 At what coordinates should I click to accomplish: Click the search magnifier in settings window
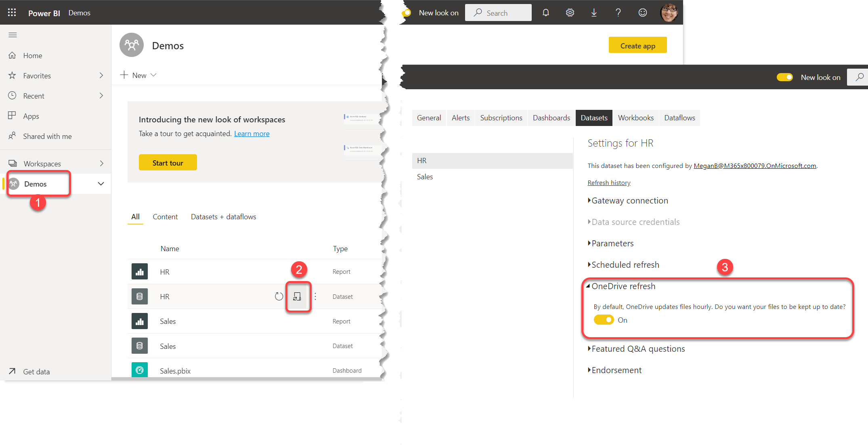click(x=860, y=77)
